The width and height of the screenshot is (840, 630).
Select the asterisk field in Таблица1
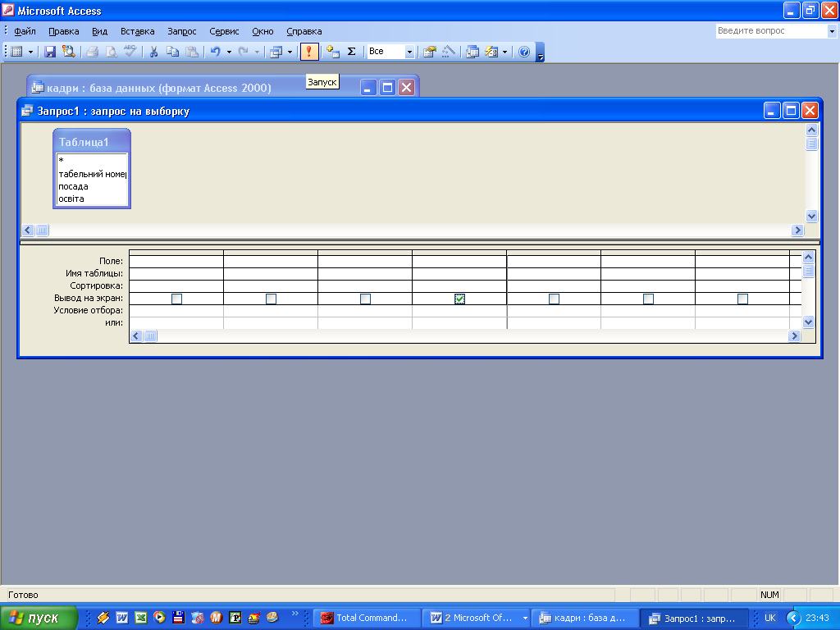pos(92,160)
